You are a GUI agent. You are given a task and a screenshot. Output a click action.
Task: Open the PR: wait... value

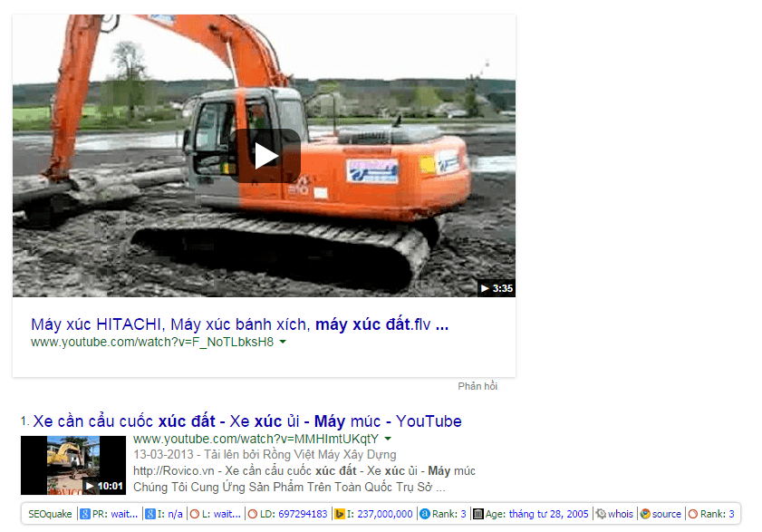point(124,514)
